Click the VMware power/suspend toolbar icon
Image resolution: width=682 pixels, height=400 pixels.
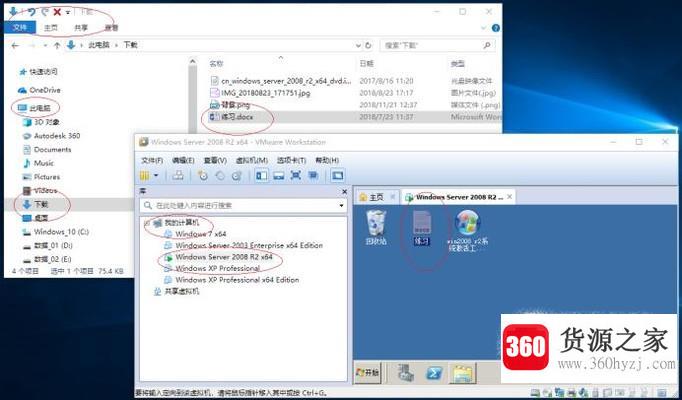point(144,175)
